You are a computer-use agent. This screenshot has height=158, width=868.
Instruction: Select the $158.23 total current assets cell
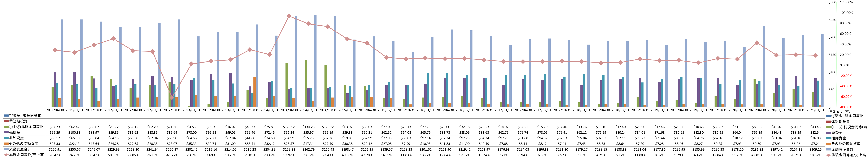tap(406, 150)
